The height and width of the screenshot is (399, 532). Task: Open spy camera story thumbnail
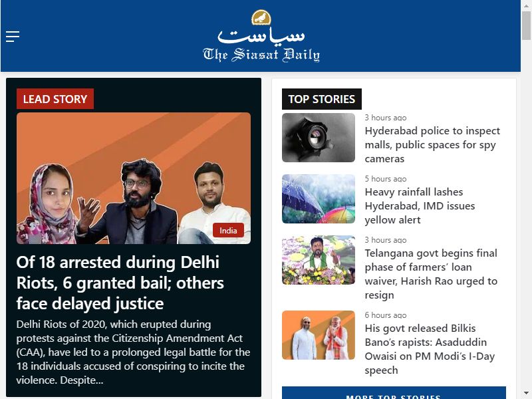[x=319, y=138]
